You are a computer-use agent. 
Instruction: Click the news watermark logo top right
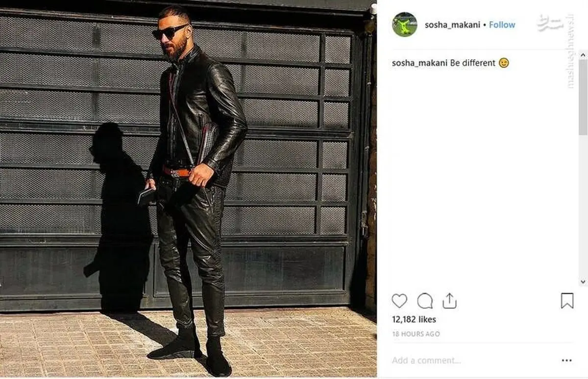coord(553,23)
